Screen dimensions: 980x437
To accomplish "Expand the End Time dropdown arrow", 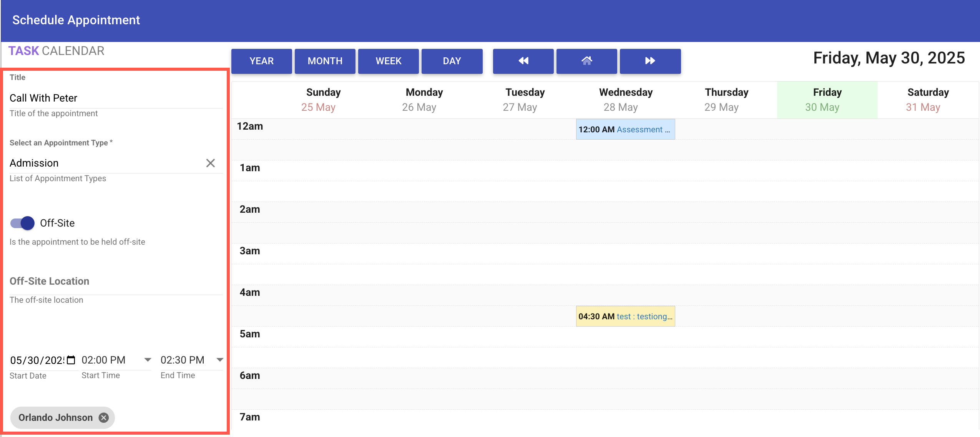I will (220, 360).
